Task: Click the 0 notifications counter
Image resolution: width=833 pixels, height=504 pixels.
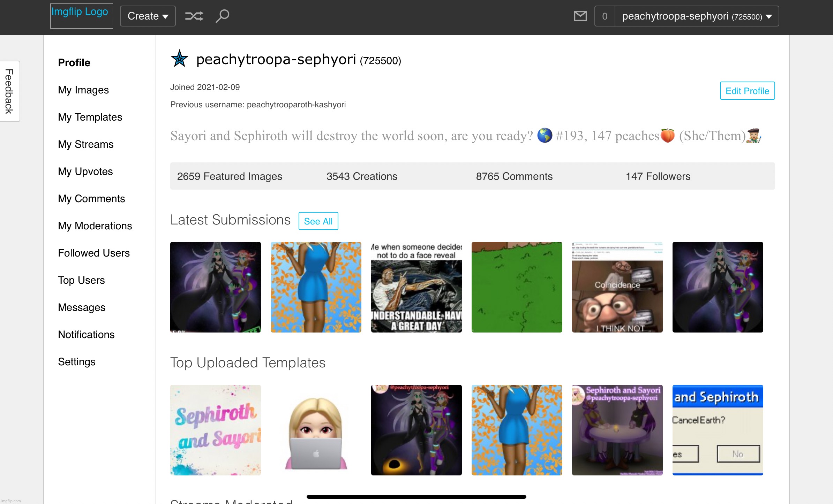Action: click(x=605, y=16)
